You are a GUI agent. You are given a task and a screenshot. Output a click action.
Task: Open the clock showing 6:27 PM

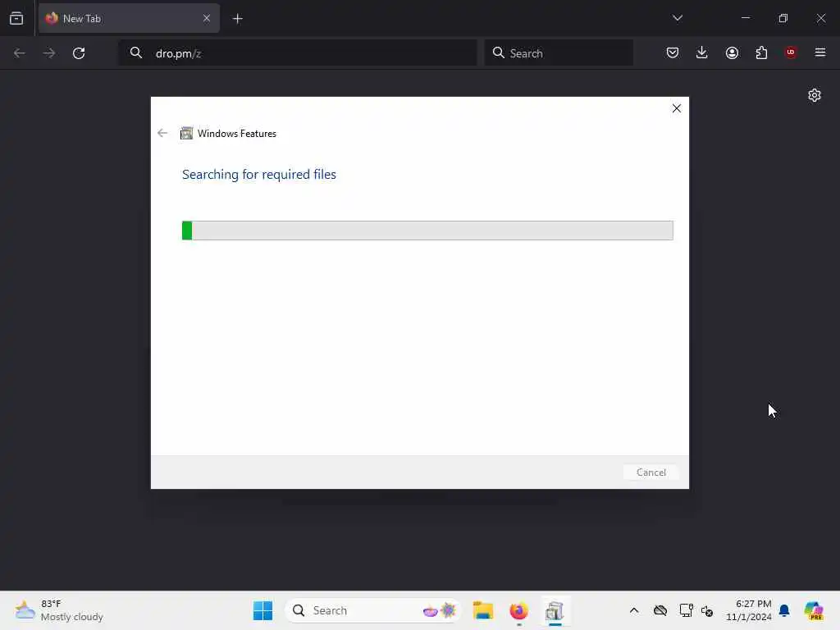click(x=748, y=610)
